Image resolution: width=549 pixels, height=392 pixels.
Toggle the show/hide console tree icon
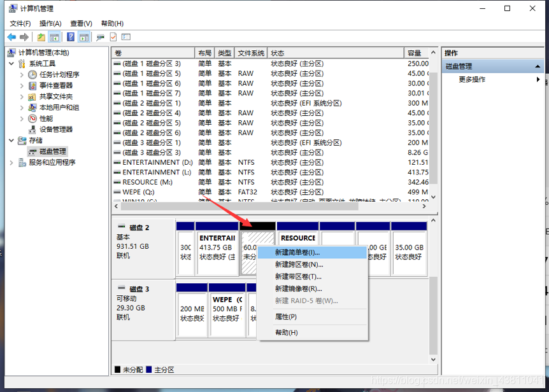point(54,37)
